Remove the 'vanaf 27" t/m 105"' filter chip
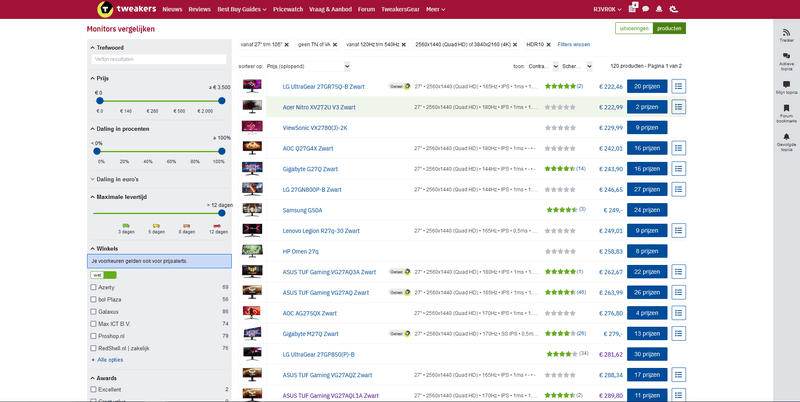This screenshot has height=402, width=800. [x=287, y=45]
